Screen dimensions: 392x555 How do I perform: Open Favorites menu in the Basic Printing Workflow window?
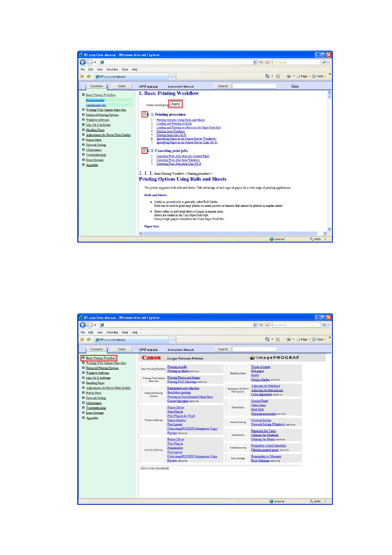click(x=112, y=69)
